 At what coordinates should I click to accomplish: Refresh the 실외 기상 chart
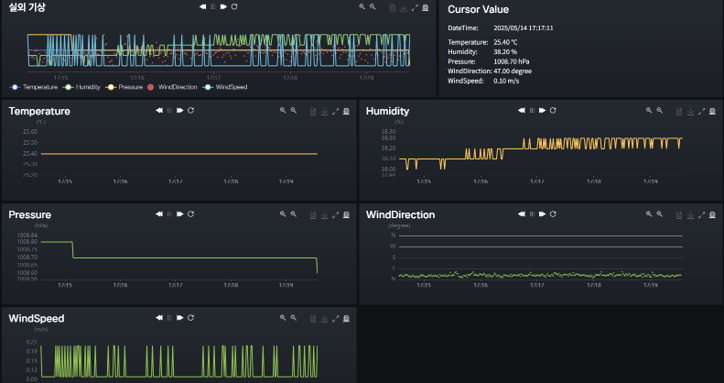point(234,7)
